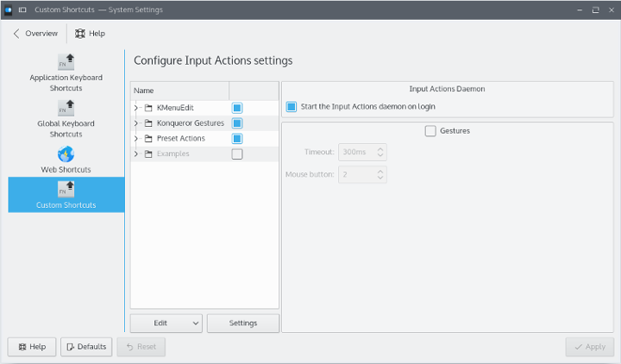Click the bottom Help button
The height and width of the screenshot is (364, 621).
pos(32,347)
